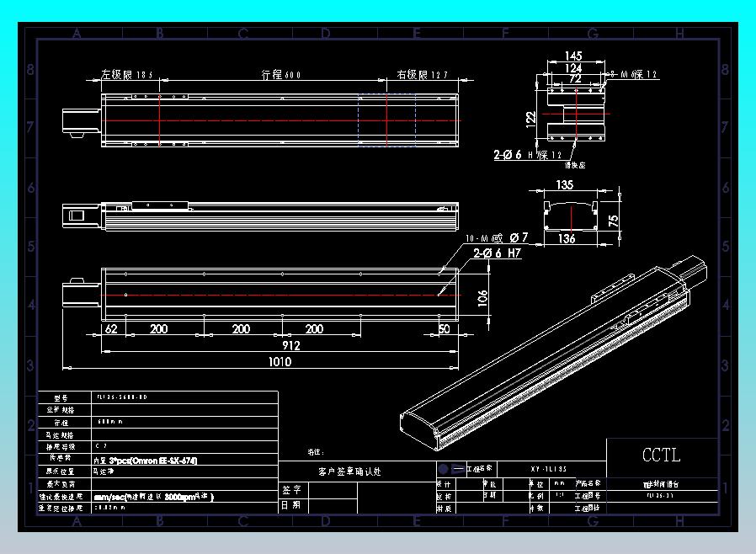Select the 日期 label next to 签字
Viewport: 756px width, 554px height.
click(291, 505)
